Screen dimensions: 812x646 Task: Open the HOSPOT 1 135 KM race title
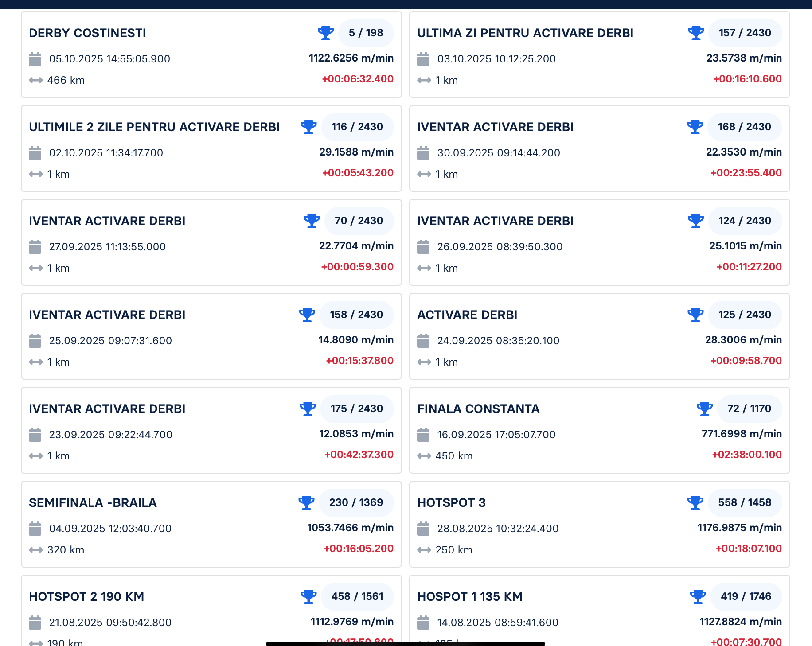click(470, 597)
